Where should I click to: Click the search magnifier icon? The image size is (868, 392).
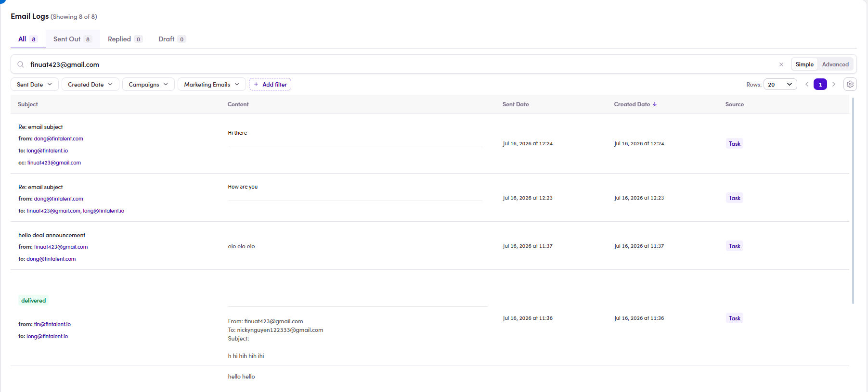coord(21,64)
